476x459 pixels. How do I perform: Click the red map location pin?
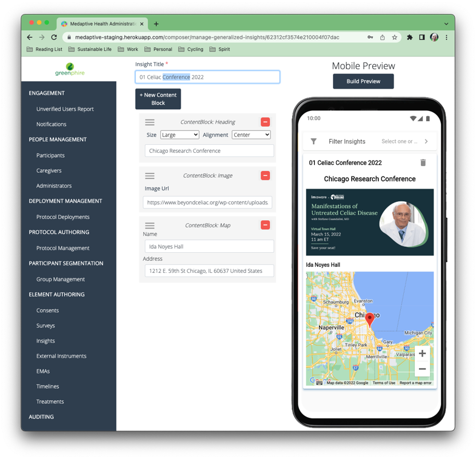point(369,320)
